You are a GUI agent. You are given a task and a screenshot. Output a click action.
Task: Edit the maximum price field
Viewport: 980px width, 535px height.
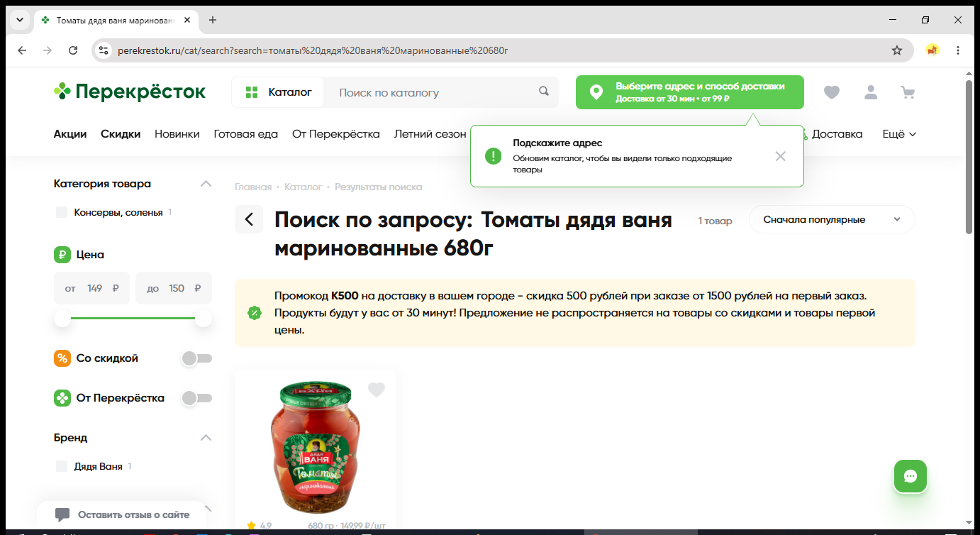click(x=174, y=288)
